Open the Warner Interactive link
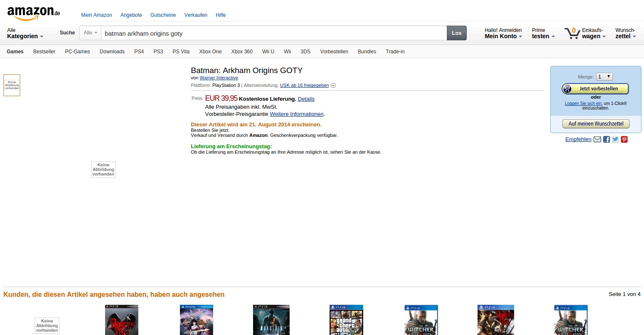This screenshot has height=335, width=644. [219, 78]
